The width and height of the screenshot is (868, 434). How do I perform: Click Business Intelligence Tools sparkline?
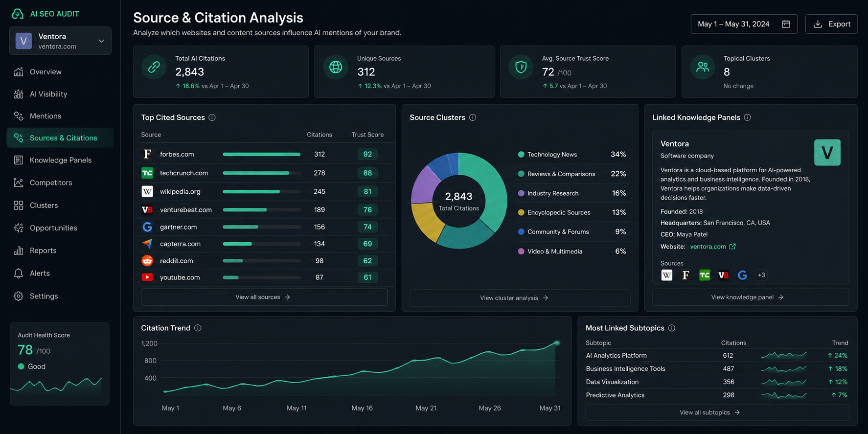click(784, 369)
